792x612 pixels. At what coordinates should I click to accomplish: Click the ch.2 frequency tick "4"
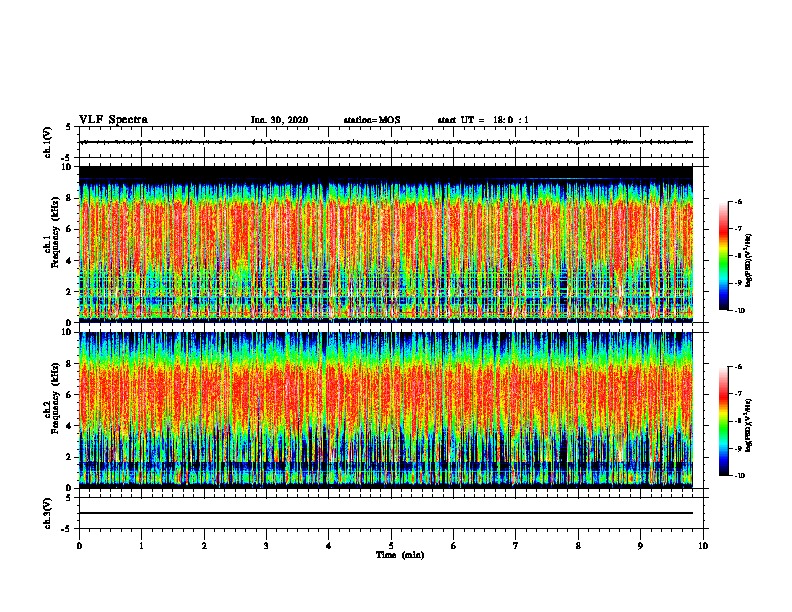pyautogui.click(x=69, y=427)
